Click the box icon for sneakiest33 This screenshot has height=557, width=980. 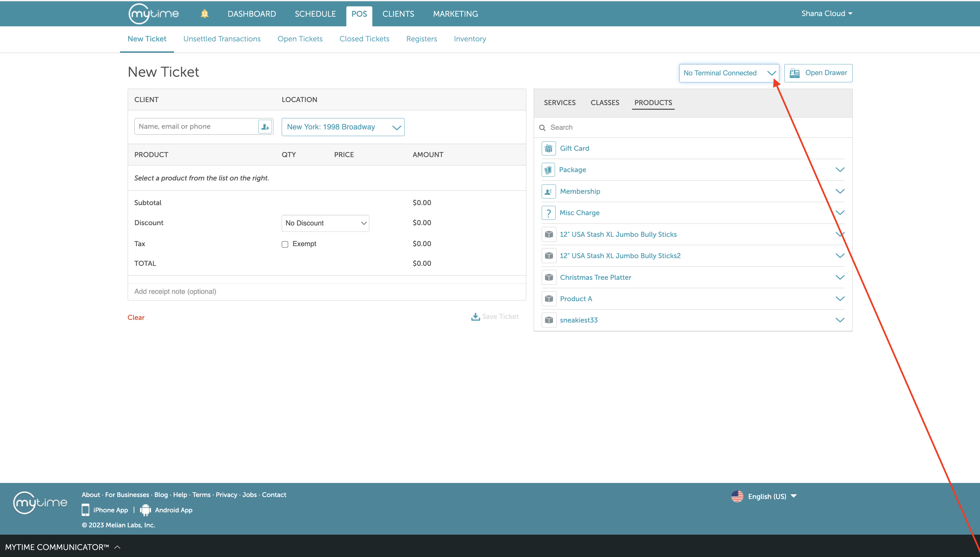click(548, 320)
